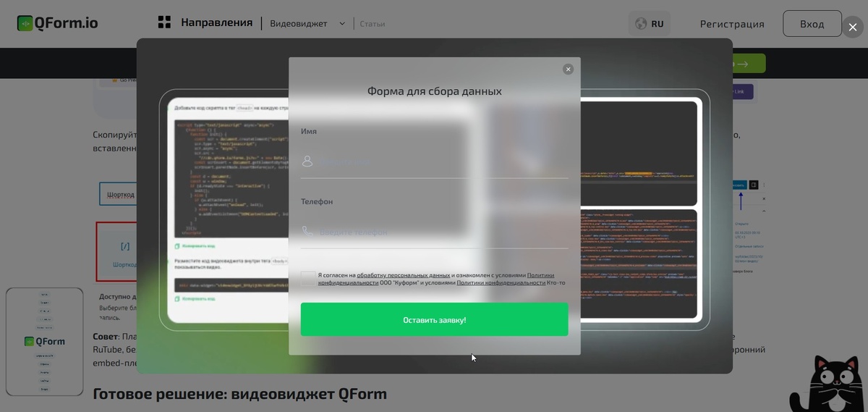
Task: Close the overlay with round X button
Action: [853, 28]
